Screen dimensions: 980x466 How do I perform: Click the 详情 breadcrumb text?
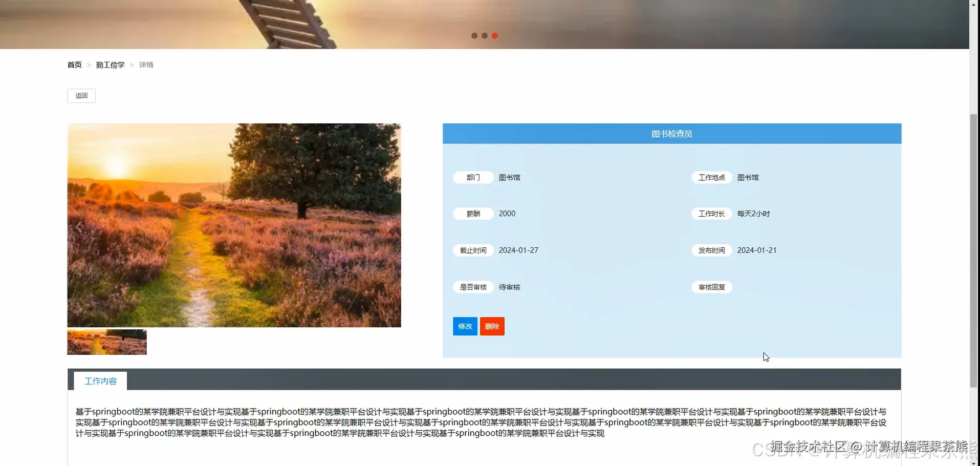click(146, 65)
